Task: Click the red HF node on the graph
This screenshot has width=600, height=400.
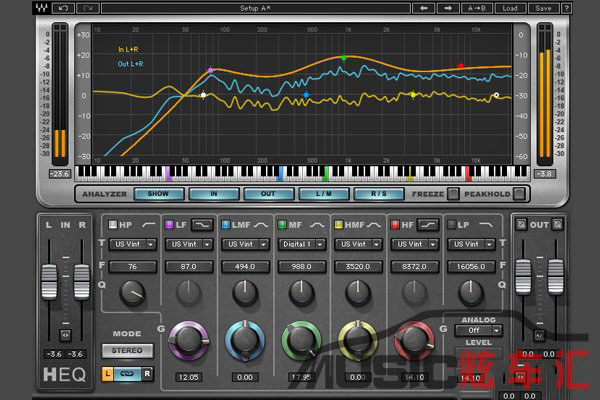Action: (x=461, y=67)
